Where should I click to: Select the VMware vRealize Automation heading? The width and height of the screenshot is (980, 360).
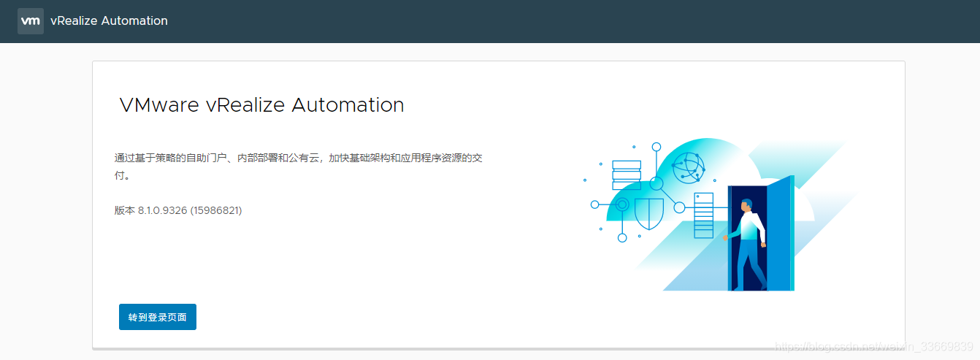click(261, 105)
